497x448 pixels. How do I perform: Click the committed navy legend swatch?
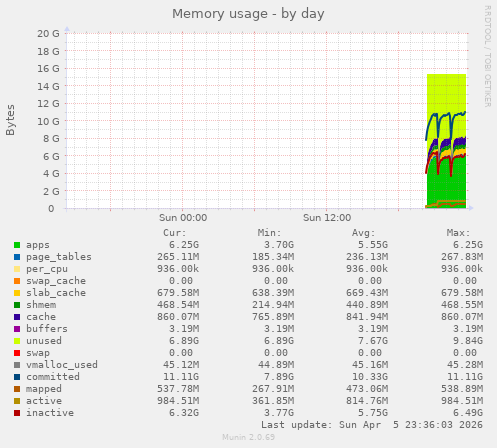coord(17,377)
